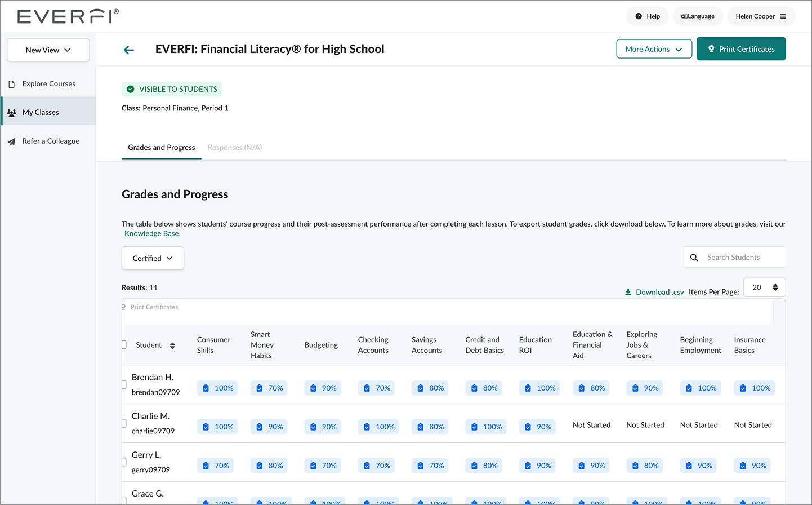The image size is (812, 505).
Task: Check the box for Brendan H.
Action: point(124,384)
